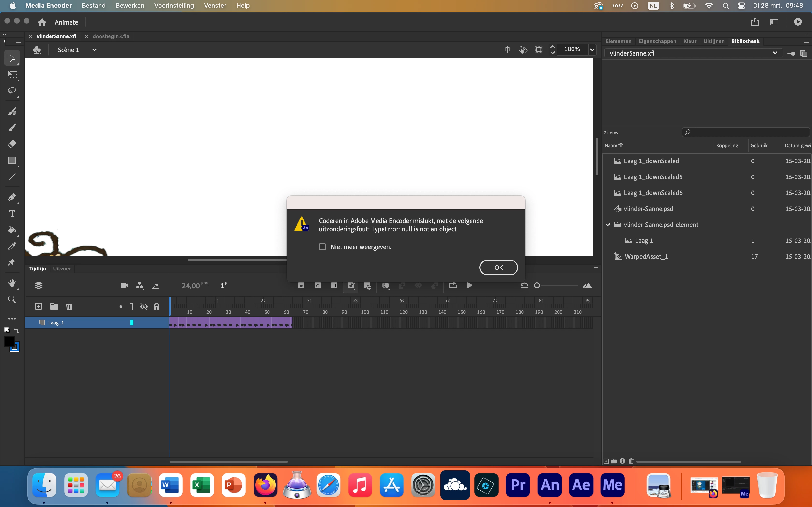Open the Voorinstelling menu
Viewport: 812px width, 507px height.
(x=174, y=5)
